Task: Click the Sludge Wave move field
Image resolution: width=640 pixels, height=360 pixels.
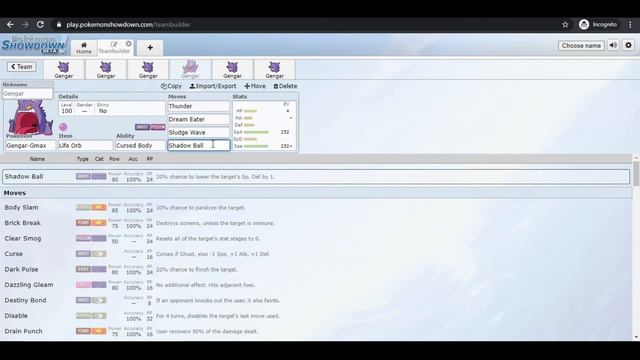Action: pyautogui.click(x=199, y=132)
